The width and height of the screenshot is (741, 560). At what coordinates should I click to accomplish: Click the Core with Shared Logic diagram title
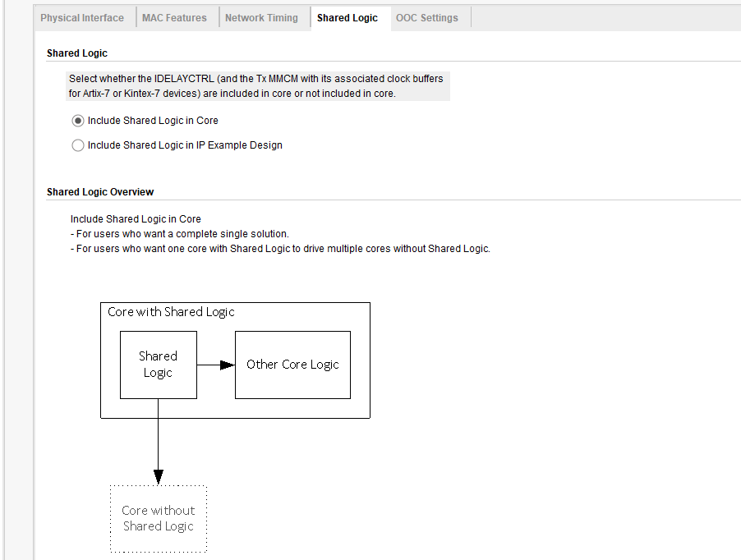(171, 312)
